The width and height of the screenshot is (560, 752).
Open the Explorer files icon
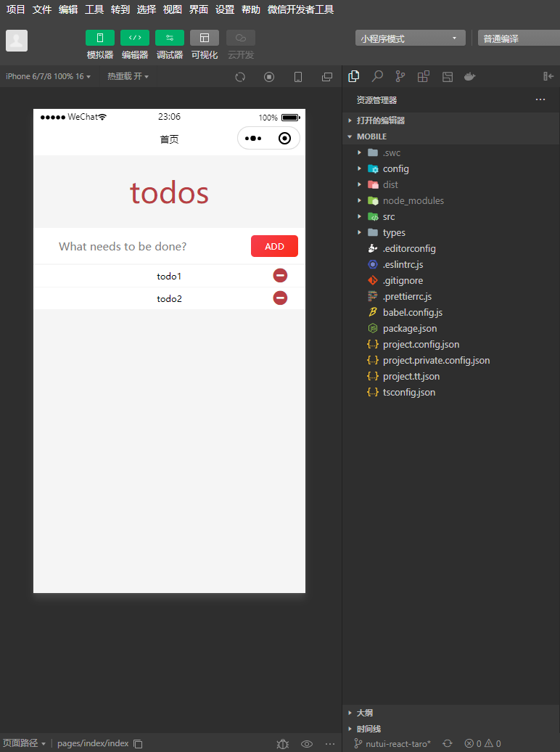pyautogui.click(x=354, y=76)
